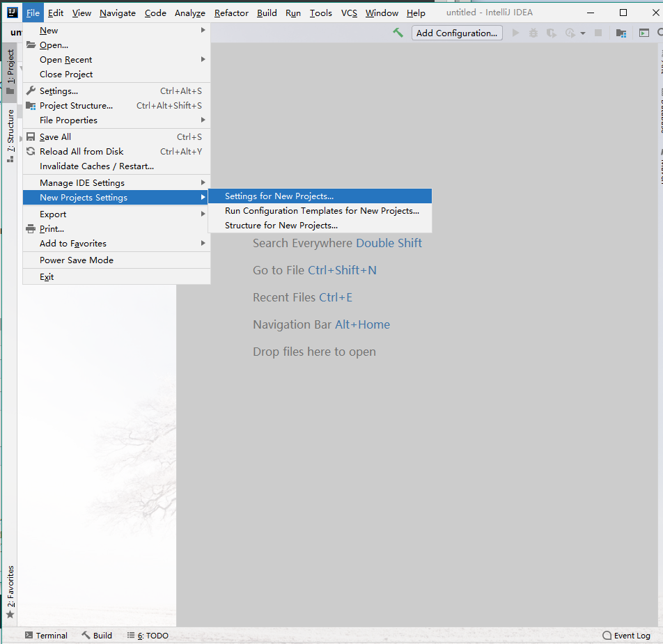Screen dimensions: 663x644
Task: Click the Run Anything toolbar icon
Action: (x=644, y=33)
